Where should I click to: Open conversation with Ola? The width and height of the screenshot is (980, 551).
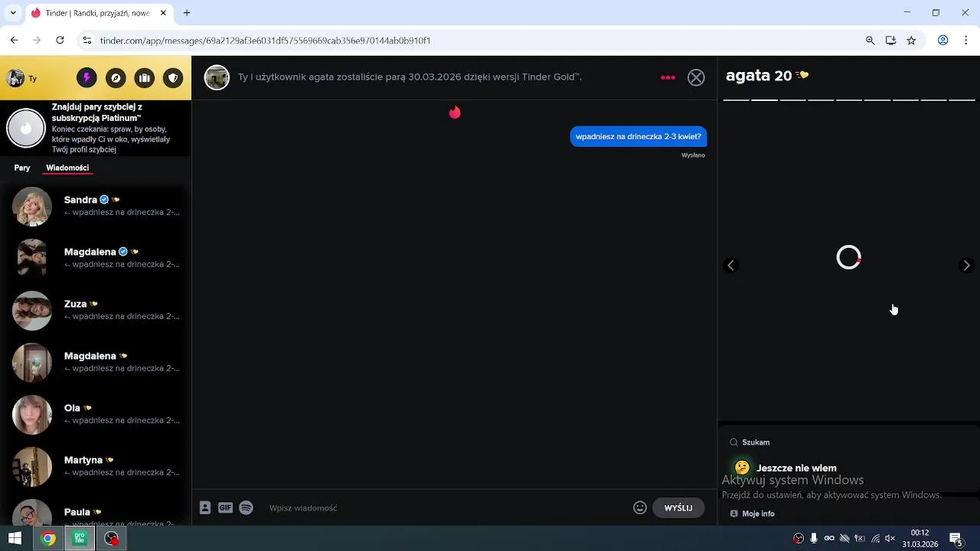[x=96, y=415]
